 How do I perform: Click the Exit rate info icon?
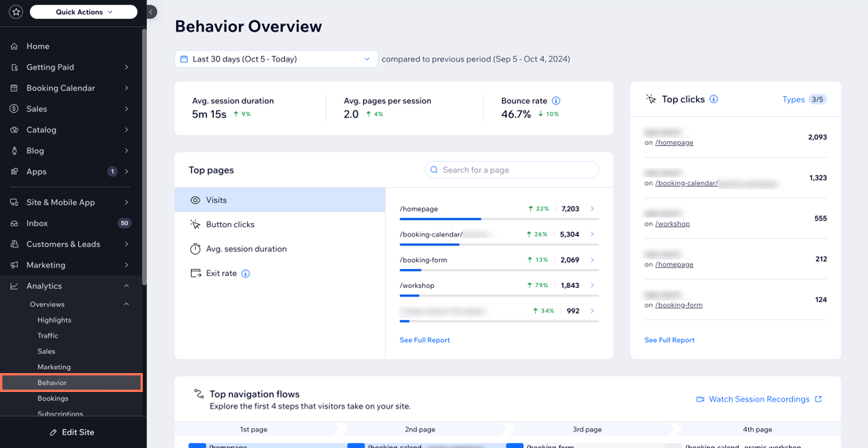point(245,274)
